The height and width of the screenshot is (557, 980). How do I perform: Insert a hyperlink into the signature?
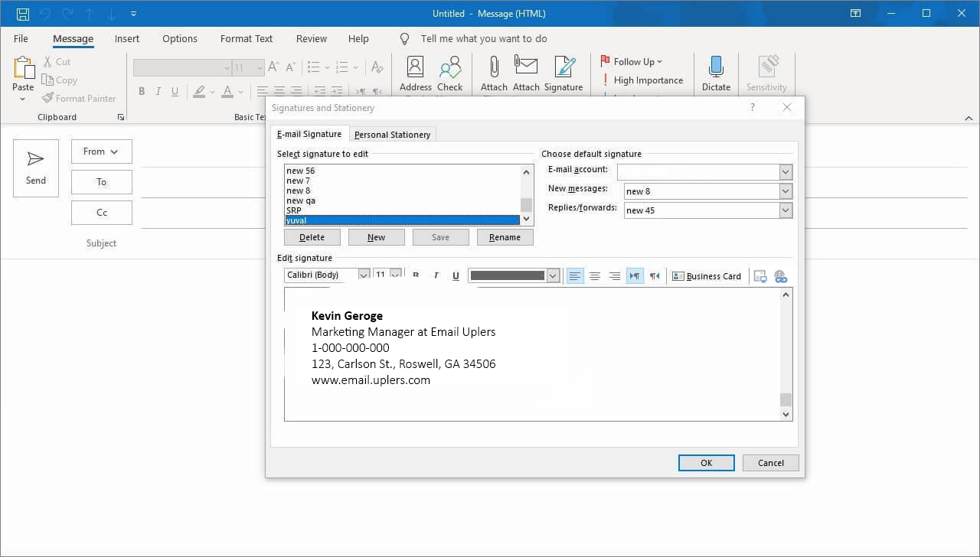click(781, 276)
